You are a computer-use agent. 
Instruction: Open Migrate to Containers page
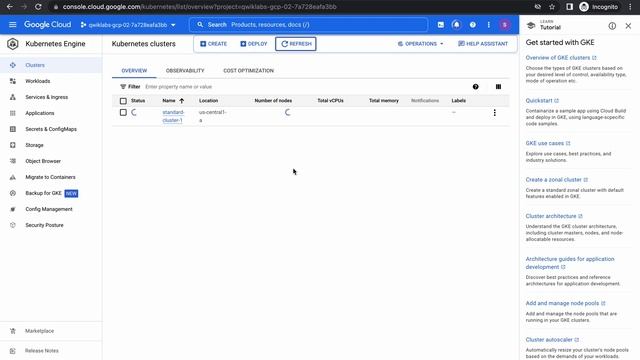50,177
